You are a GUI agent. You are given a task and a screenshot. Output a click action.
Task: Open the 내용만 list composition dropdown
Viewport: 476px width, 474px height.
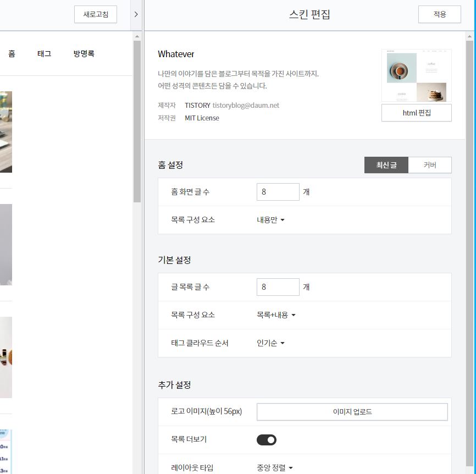pos(270,220)
